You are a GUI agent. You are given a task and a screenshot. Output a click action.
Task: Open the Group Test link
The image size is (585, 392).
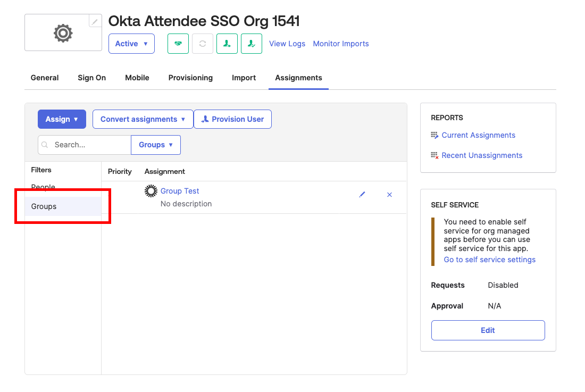click(179, 191)
